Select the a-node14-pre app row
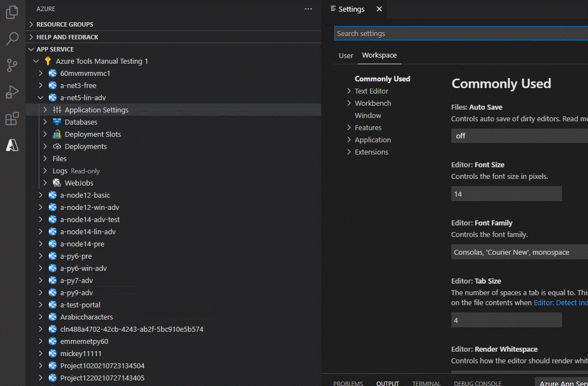 173,244
